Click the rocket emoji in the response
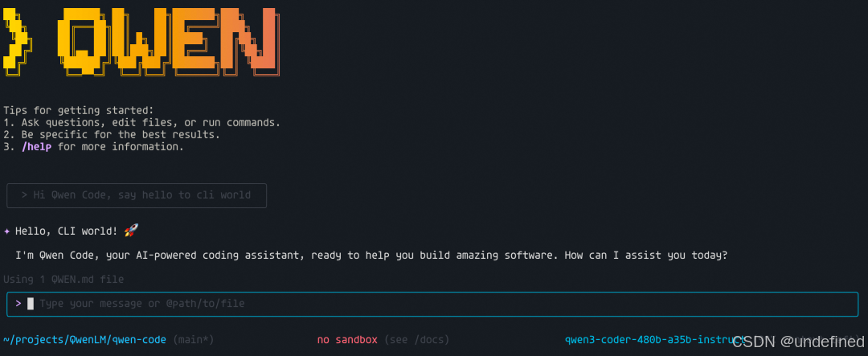868x356 pixels. (131, 231)
